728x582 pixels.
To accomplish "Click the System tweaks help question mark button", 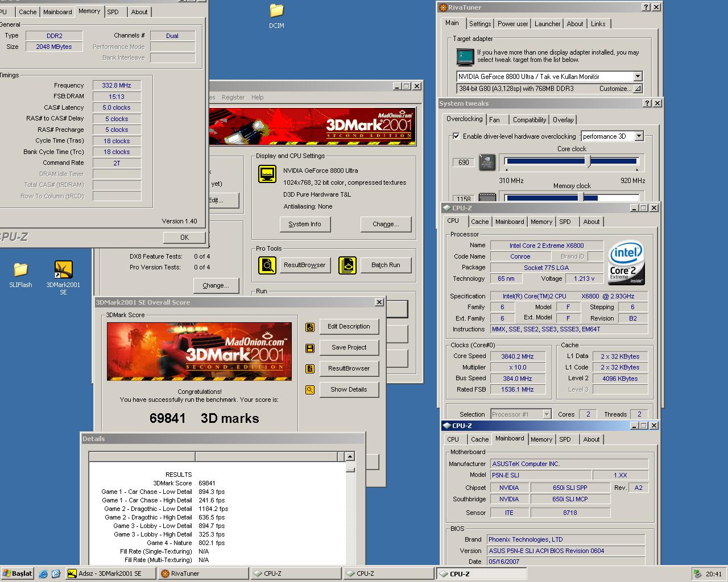I will [647, 103].
